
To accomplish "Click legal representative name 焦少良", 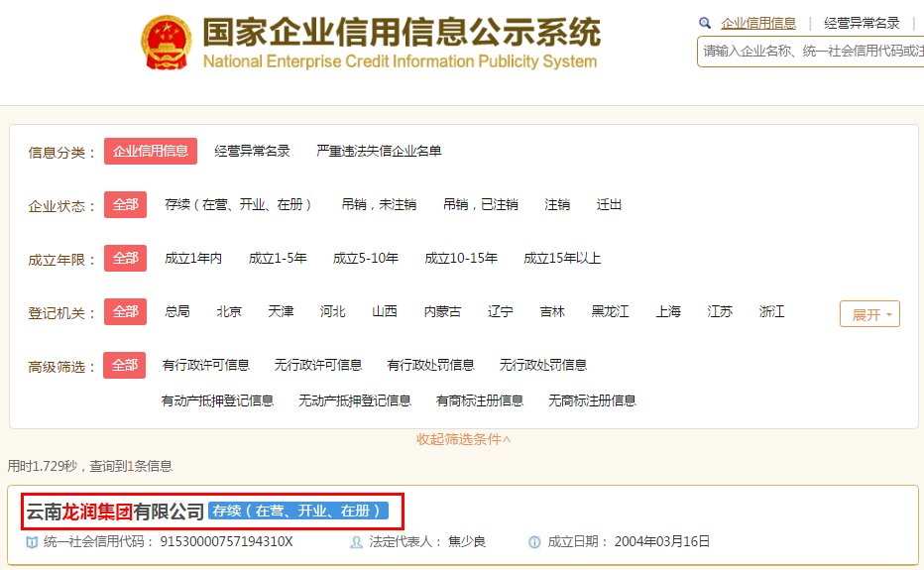I will pos(467,541).
